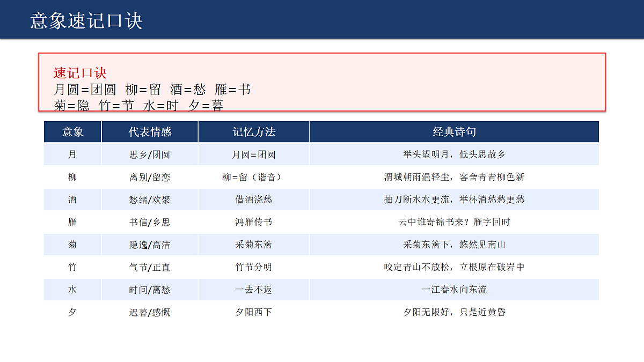This screenshot has width=644, height=362.
Task: Click the 时间/离愁 cell
Action: click(x=150, y=290)
